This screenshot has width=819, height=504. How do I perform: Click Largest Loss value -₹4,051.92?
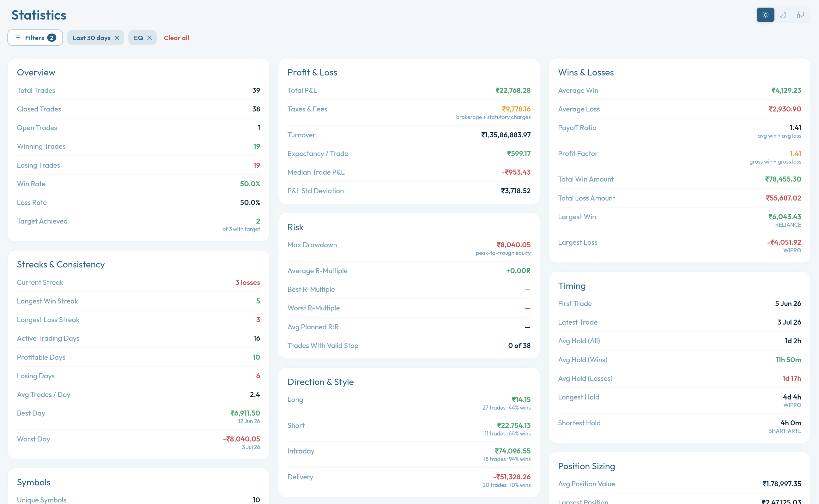tap(784, 242)
